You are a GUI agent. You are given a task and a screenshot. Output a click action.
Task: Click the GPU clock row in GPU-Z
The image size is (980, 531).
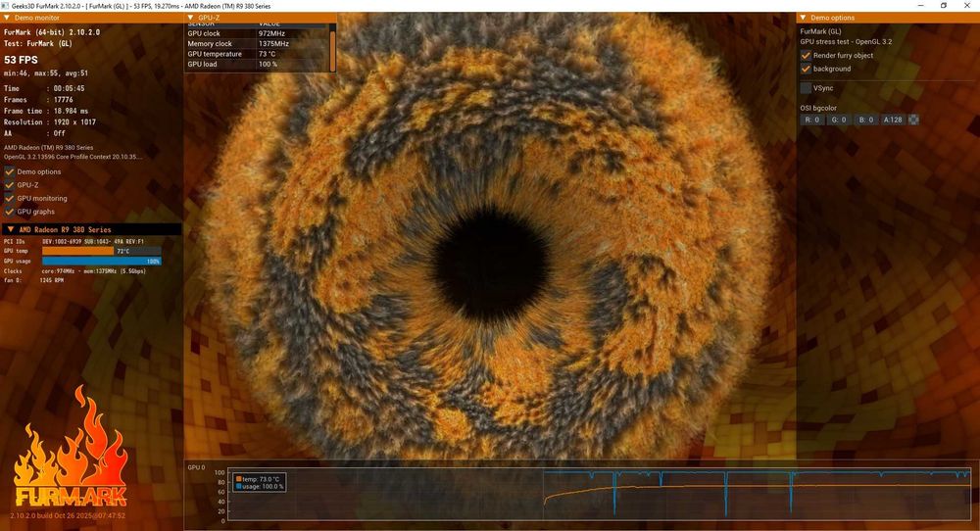click(x=256, y=33)
